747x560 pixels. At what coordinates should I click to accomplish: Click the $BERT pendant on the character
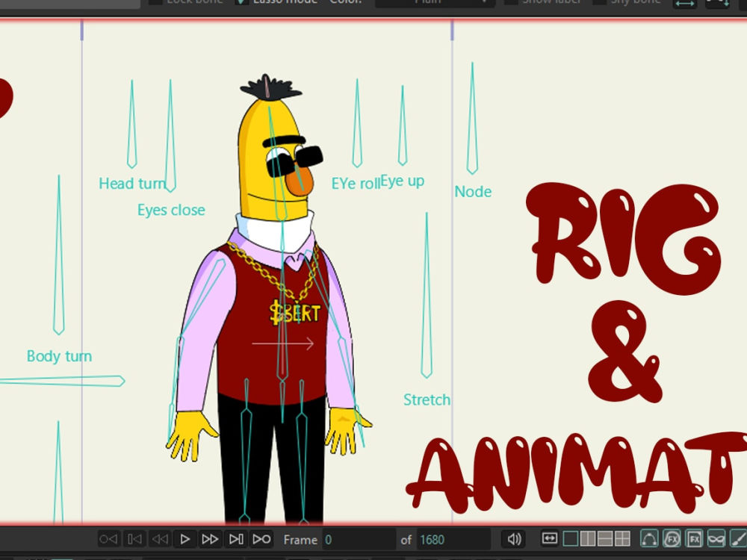click(295, 312)
